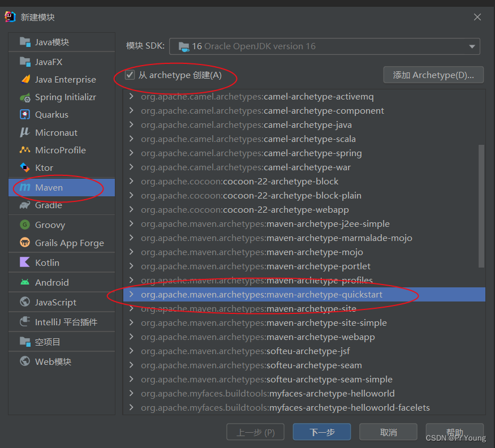Image resolution: width=495 pixels, height=448 pixels.
Task: Click the Web模块 globe icon
Action: coord(25,361)
